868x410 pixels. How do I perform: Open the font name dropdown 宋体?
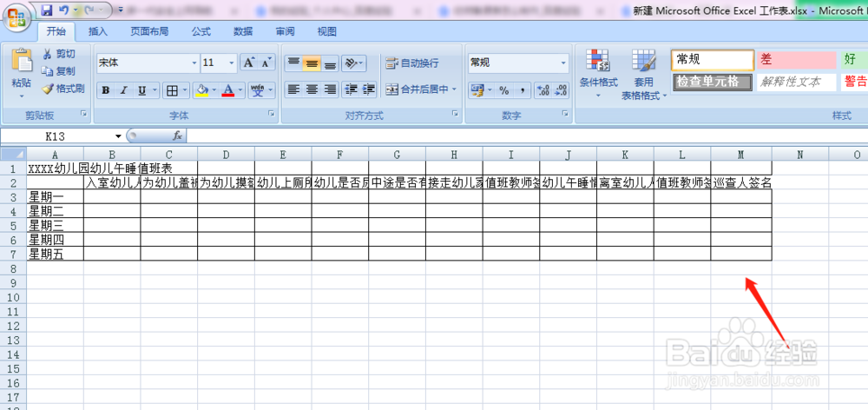pos(194,63)
